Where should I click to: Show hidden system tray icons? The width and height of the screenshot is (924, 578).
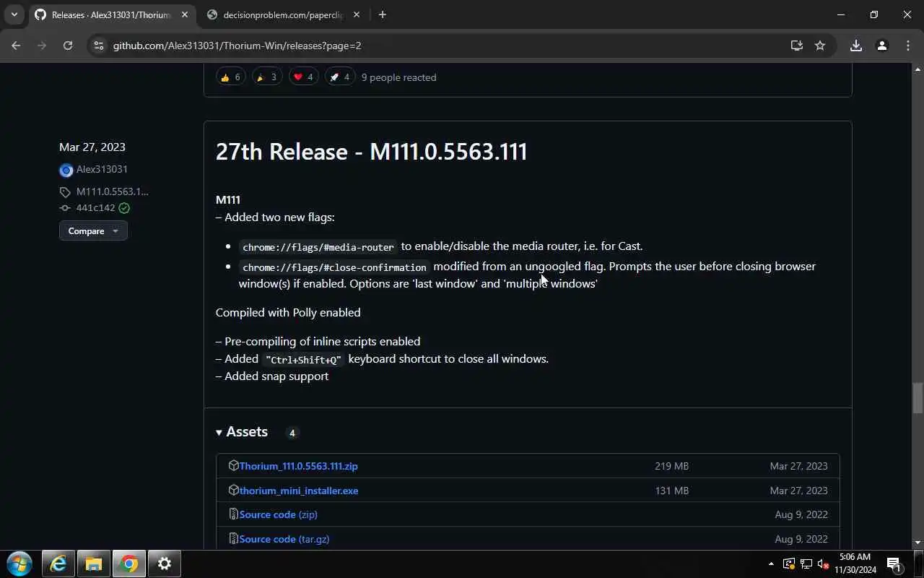click(771, 564)
